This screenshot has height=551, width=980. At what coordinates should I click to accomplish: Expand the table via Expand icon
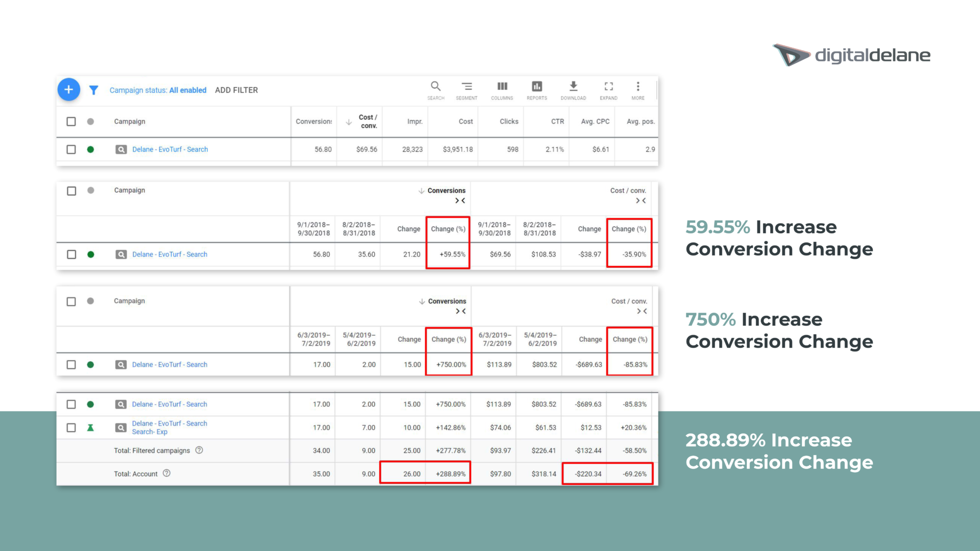tap(608, 90)
